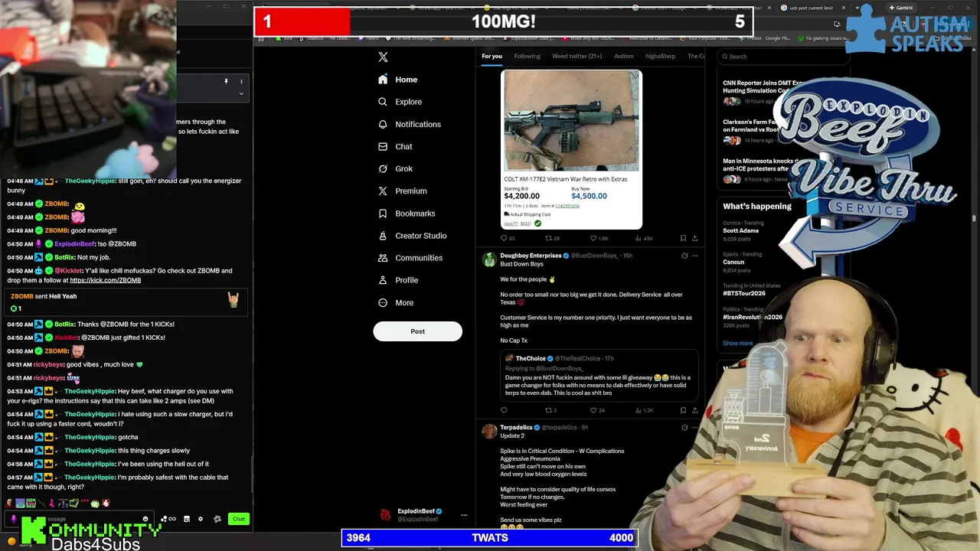Open the Profile icon in X sidebar
The width and height of the screenshot is (980, 551).
(x=383, y=280)
